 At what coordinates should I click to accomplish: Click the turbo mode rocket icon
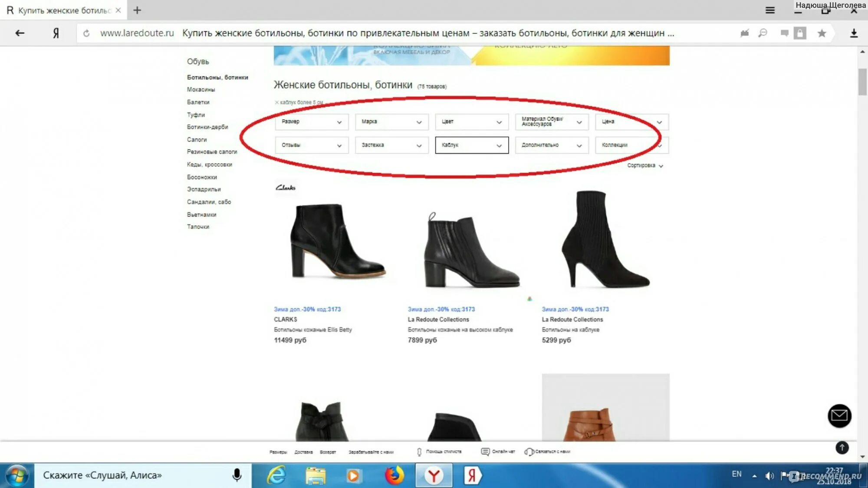pyautogui.click(x=745, y=33)
